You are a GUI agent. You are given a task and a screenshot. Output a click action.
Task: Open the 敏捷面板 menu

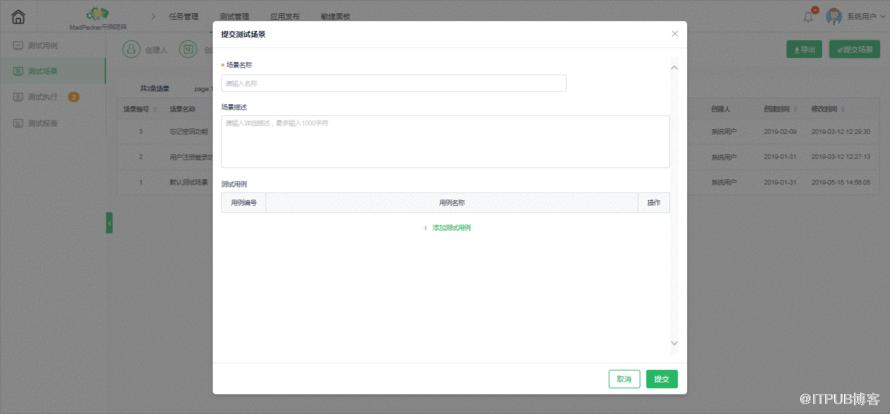tap(335, 16)
